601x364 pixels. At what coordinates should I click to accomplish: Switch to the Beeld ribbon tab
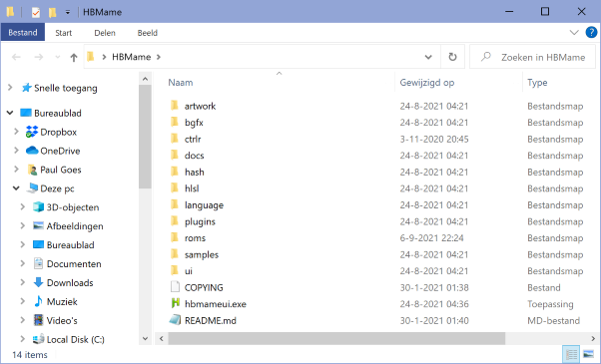coord(148,33)
